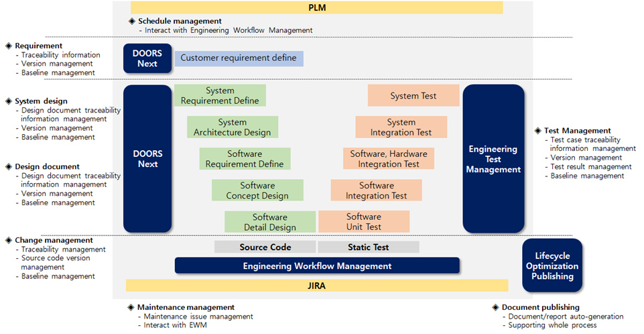644x334 pixels.
Task: Click 'Test case traceability information management' text
Action: click(x=593, y=144)
